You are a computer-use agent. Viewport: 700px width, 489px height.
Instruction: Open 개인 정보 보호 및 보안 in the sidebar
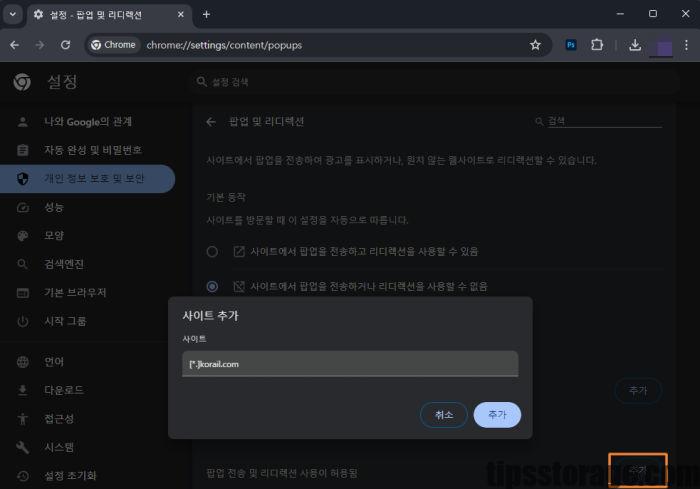(x=88, y=179)
